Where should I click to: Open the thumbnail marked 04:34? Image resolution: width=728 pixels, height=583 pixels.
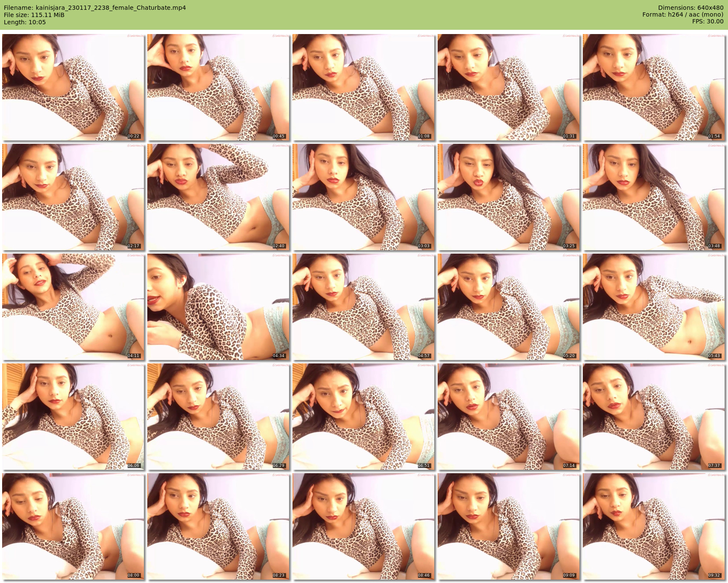218,307
